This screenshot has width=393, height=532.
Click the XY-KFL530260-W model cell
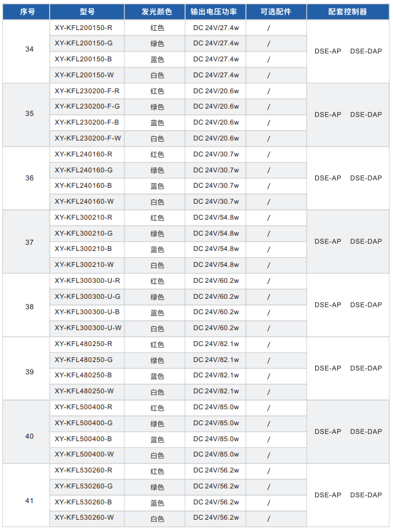[84, 517]
